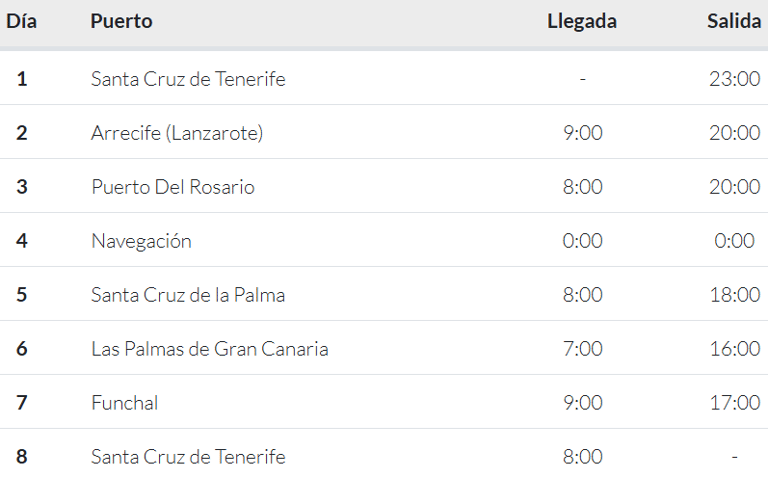
Task: Select Santa Cruz de Tenerife on day 1
Action: point(188,79)
